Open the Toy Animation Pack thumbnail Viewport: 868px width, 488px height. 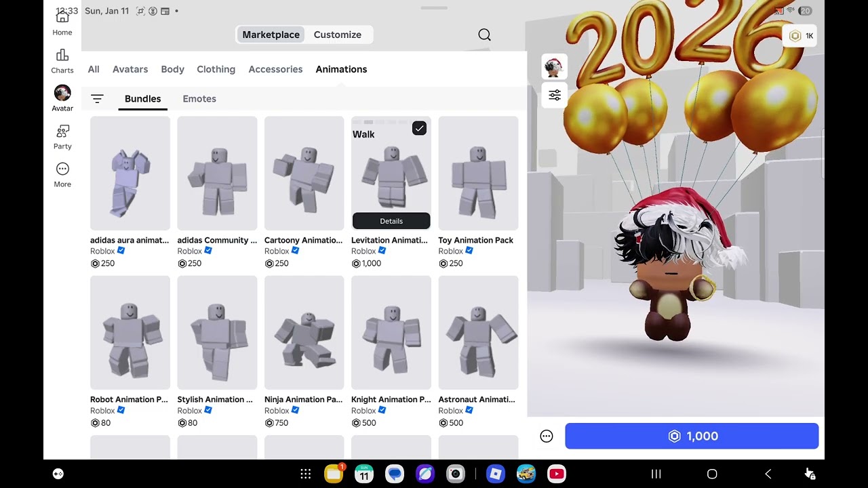click(x=478, y=174)
